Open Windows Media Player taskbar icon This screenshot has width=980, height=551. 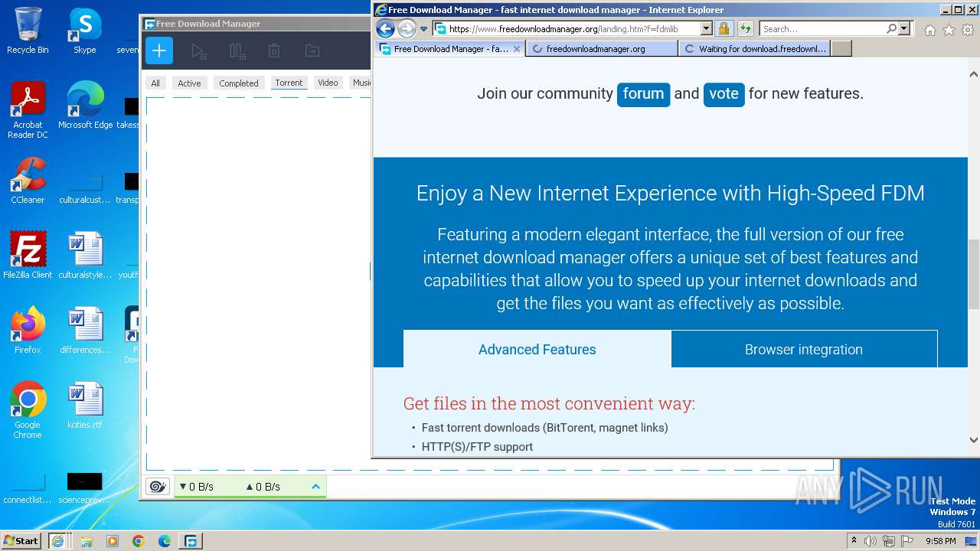pos(113,541)
